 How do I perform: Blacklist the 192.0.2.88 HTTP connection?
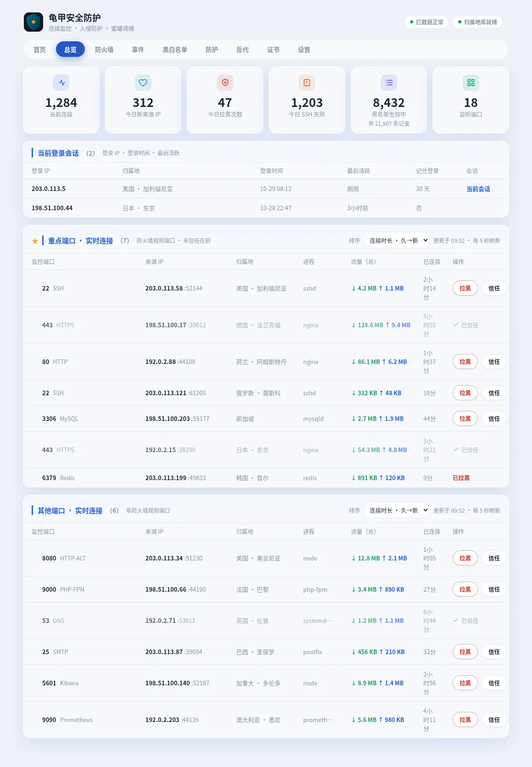465,362
